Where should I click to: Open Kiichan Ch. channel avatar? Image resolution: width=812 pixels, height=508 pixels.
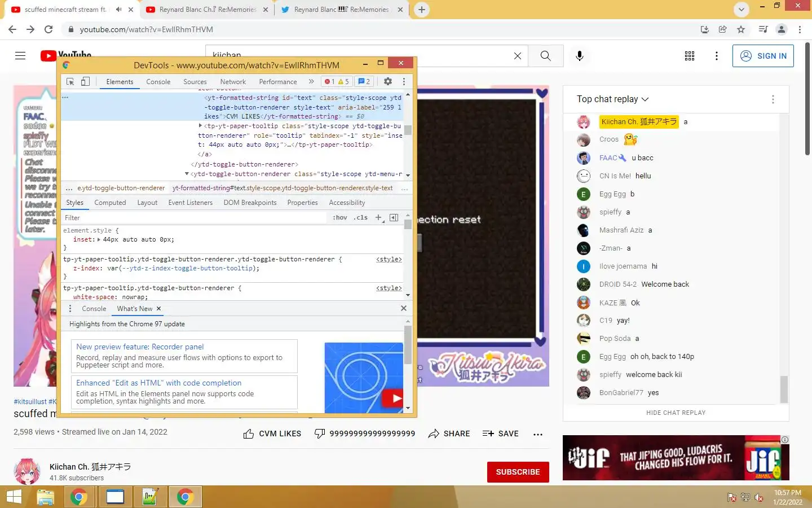27,471
